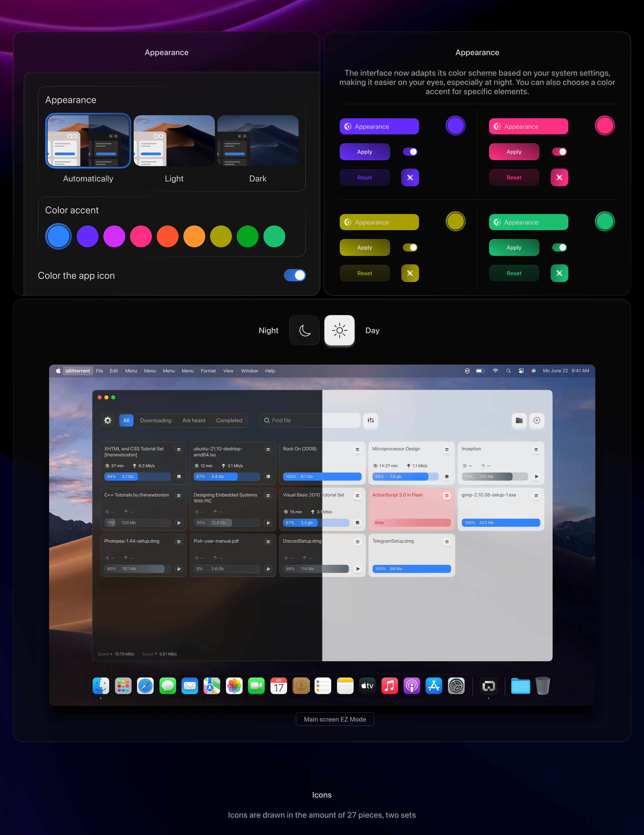Open the menu of ubuntu-21.10-desktop torrent
Viewport: 644px width, 835px height.
pos(268,450)
